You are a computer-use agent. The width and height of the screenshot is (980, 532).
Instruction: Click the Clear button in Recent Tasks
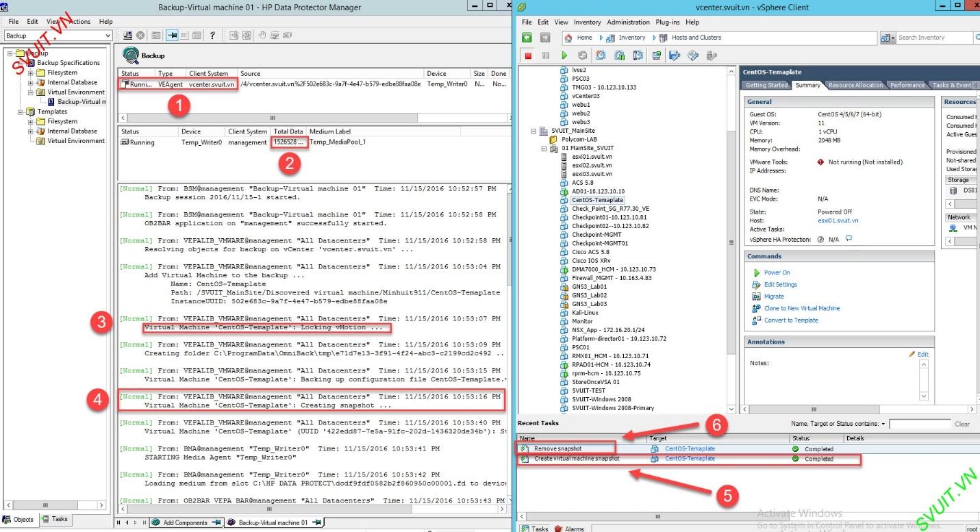point(962,424)
